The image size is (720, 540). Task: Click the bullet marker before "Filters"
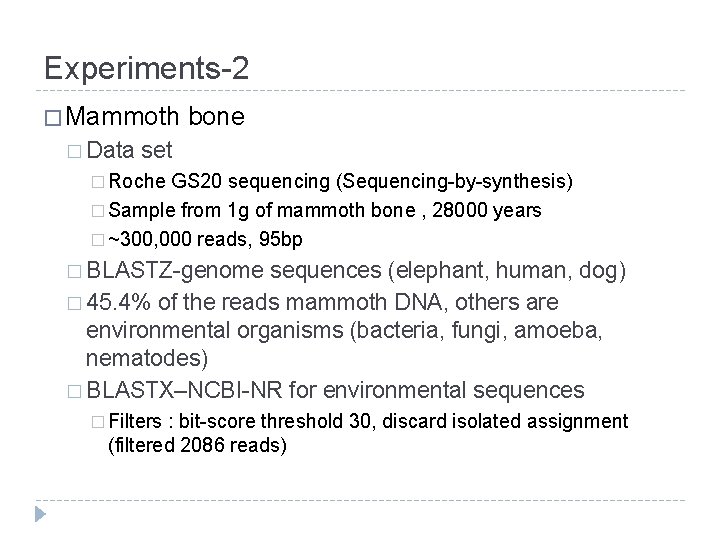(97, 422)
